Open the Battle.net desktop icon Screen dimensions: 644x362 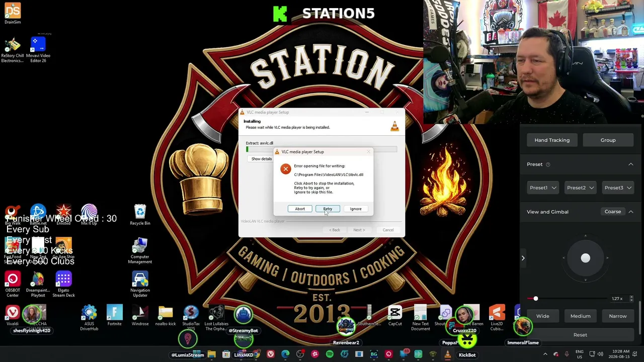click(38, 215)
